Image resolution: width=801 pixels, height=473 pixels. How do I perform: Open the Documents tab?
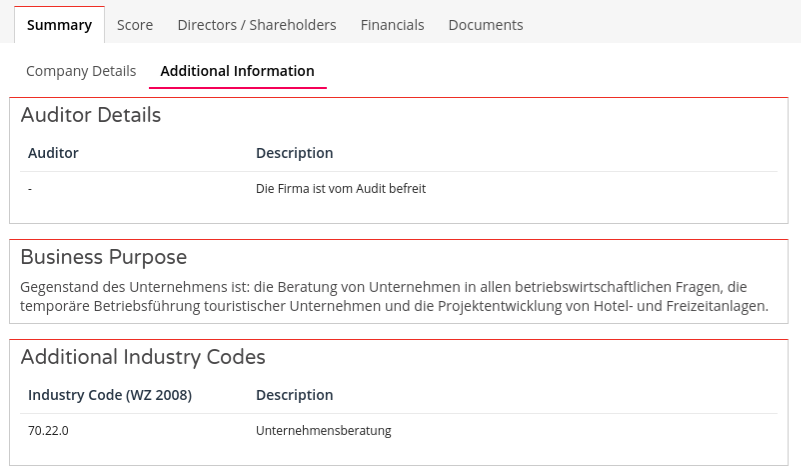pyautogui.click(x=485, y=25)
